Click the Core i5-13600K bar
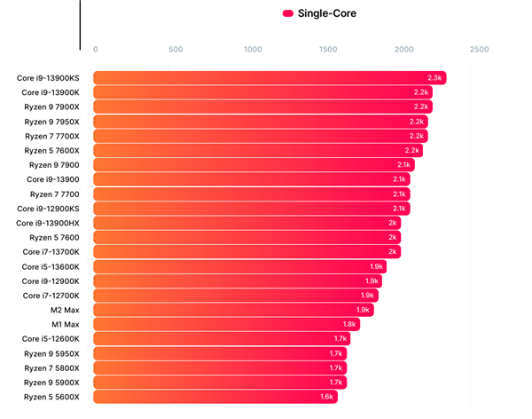Image resolution: width=532 pixels, height=419 pixels. pos(240,266)
